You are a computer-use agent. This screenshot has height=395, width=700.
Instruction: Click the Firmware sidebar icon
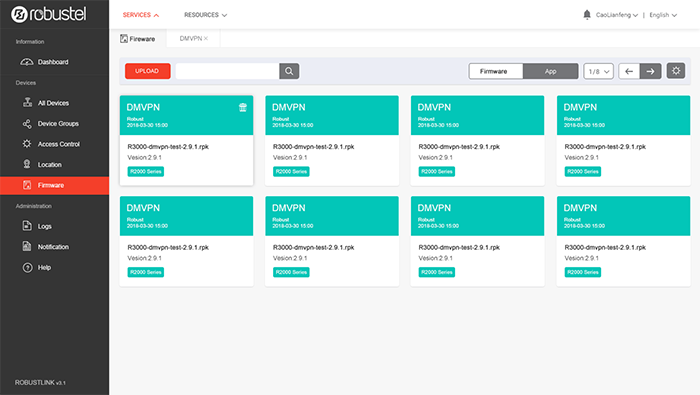click(27, 185)
